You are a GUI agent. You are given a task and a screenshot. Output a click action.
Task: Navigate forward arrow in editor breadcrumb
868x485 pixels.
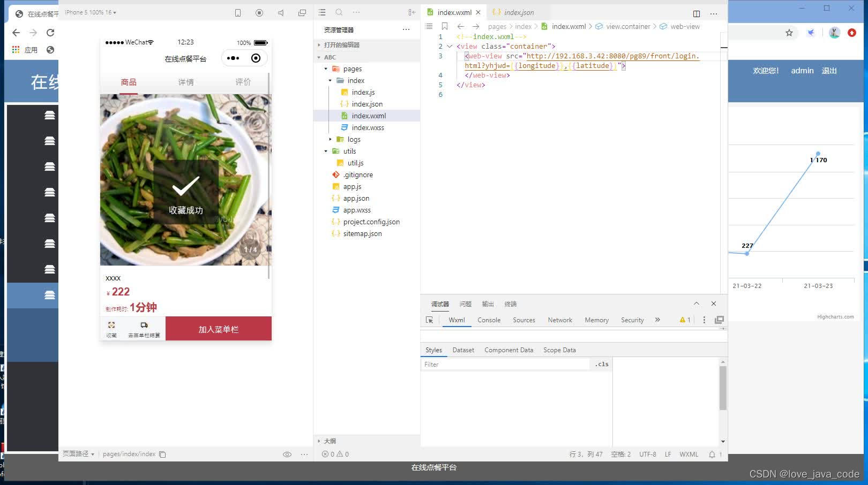476,26
